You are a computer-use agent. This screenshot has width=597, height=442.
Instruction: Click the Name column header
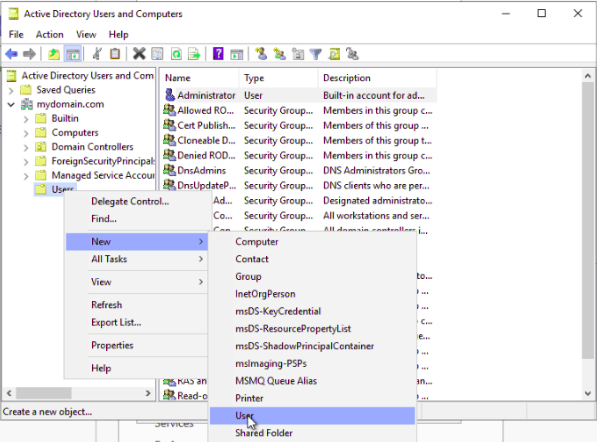[x=200, y=78]
